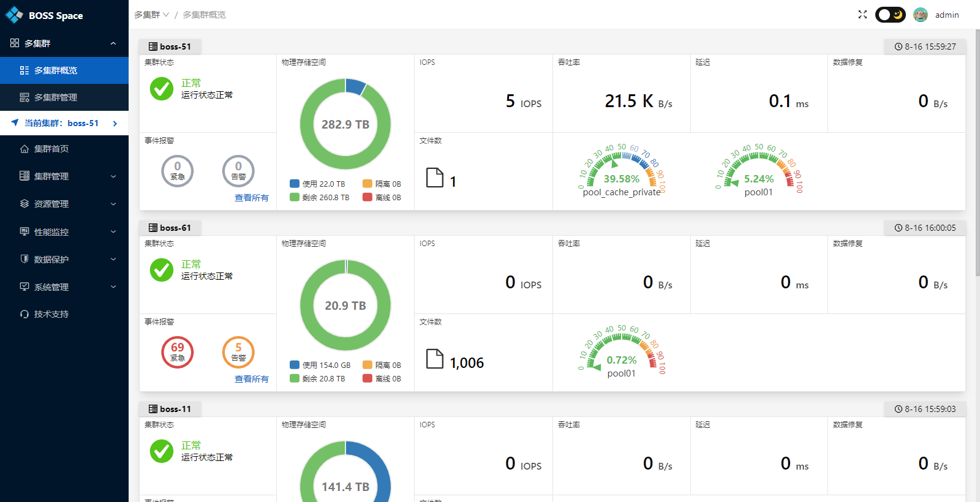The height and width of the screenshot is (502, 980).
Task: Toggle 剩余 legend swatch in boss-61 chart
Action: 295,378
